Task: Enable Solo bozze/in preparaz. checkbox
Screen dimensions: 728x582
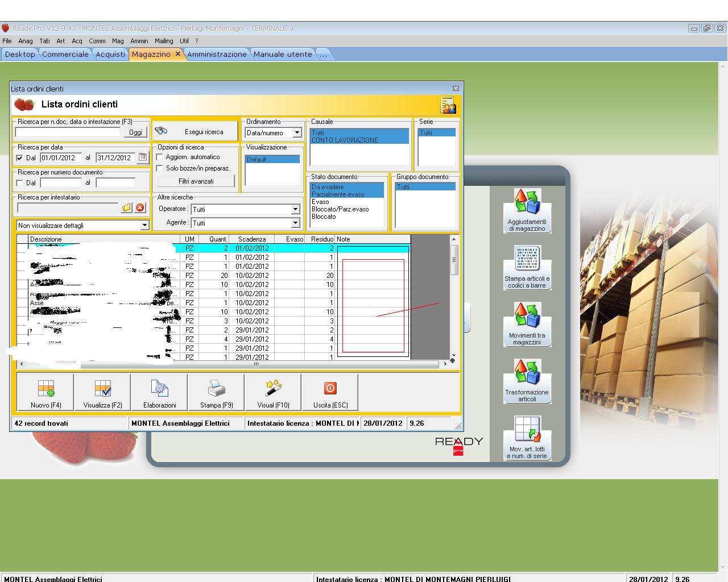Action: point(160,168)
